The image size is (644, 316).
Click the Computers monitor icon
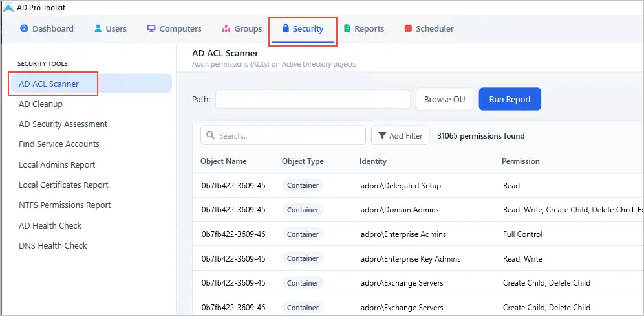tap(151, 28)
